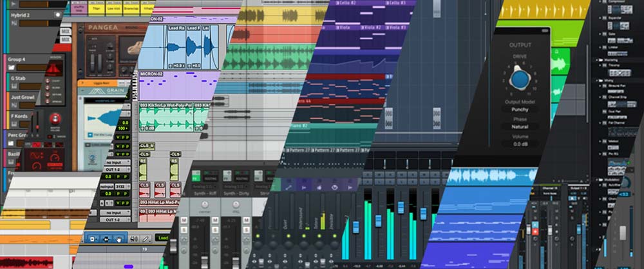The width and height of the screenshot is (644, 269).
Task: Solo the Synth - Dirty mixer channel
Action: point(247,229)
